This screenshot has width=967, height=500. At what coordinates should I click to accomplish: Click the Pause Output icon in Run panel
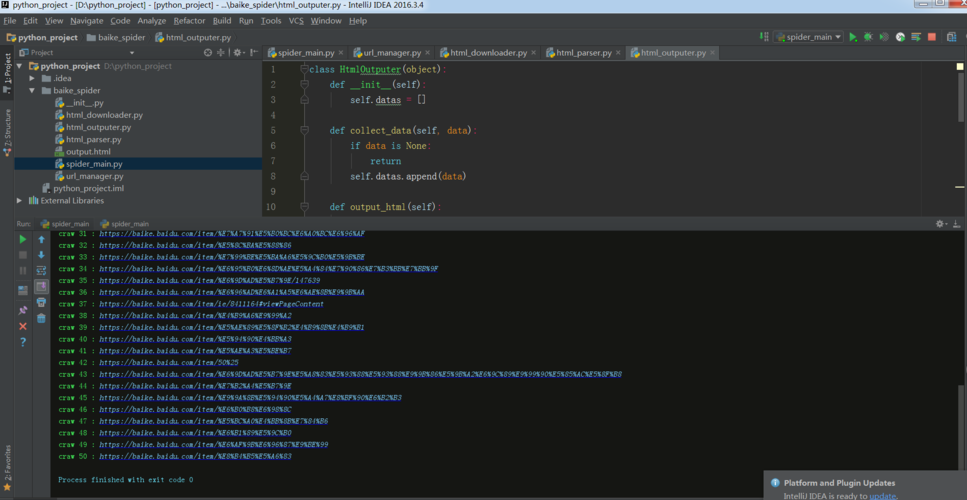click(x=23, y=270)
